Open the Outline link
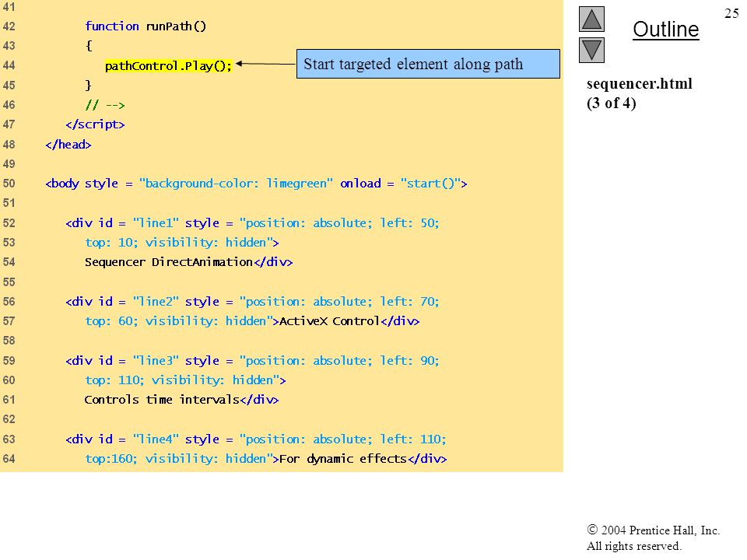This screenshot has width=747, height=560. coord(665,30)
